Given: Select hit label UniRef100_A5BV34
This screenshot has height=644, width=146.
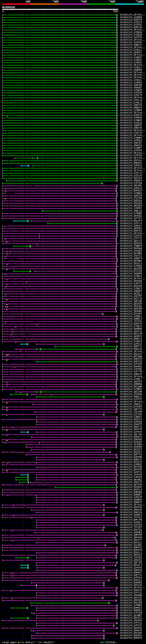Looking at the screenshot, I should pos(131,128).
